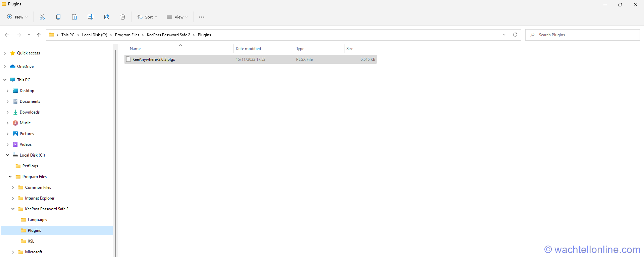
Task: Click Program Files in the address breadcrumb
Action: pos(127,35)
